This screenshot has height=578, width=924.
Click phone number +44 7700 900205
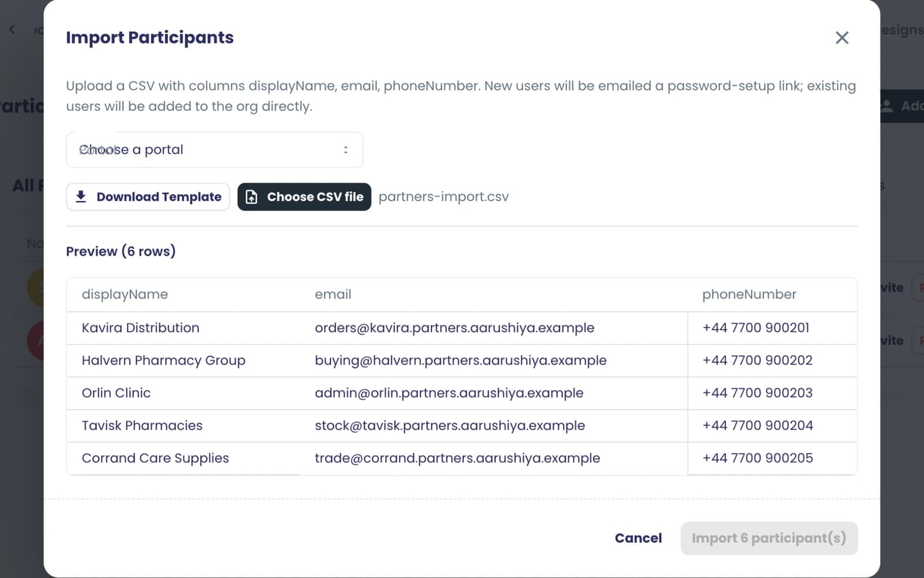point(758,458)
